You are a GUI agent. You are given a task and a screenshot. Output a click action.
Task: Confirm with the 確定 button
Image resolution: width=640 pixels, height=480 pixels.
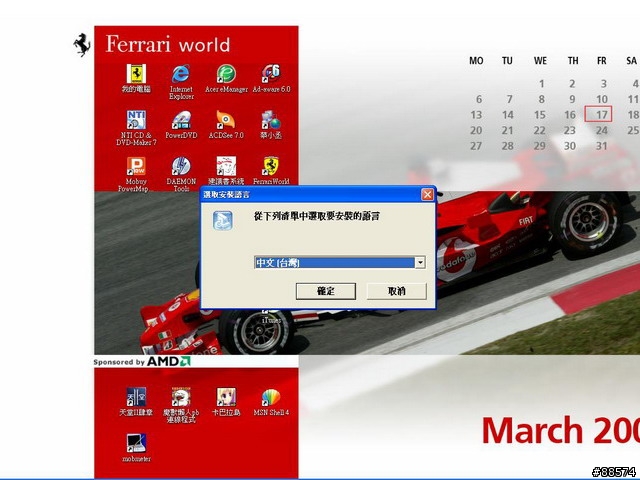point(326,291)
